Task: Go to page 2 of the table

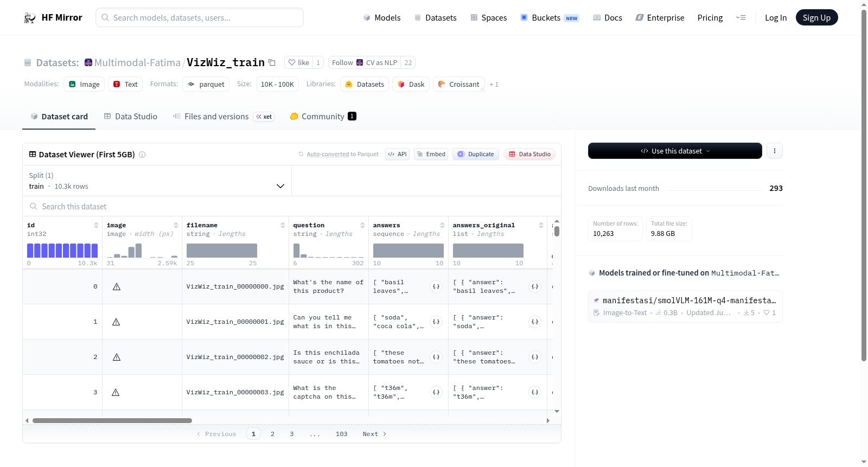Action: (273, 434)
